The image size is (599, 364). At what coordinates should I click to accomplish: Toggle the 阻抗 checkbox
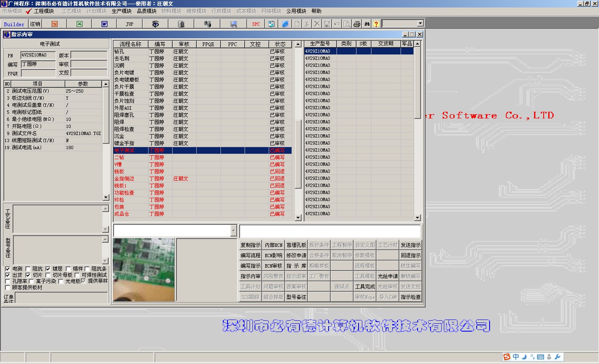[28, 269]
